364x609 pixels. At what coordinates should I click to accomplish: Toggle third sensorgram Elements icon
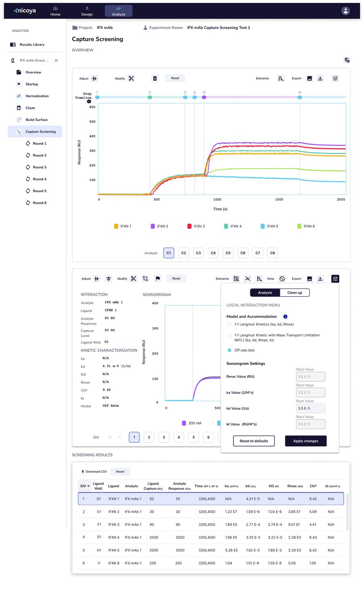click(259, 279)
